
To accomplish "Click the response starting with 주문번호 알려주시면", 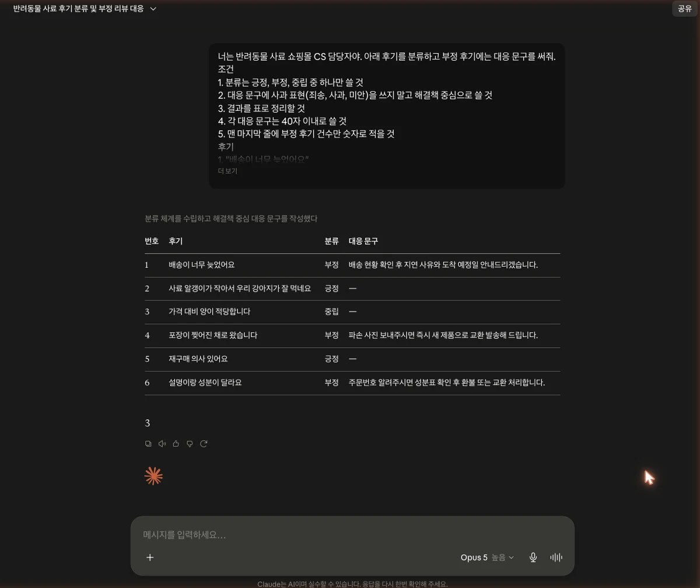I will click(447, 383).
